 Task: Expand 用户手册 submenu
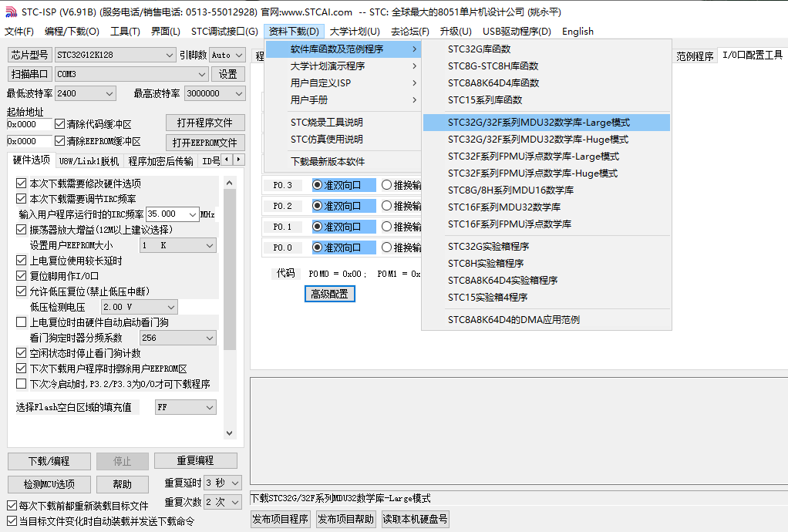click(343, 100)
